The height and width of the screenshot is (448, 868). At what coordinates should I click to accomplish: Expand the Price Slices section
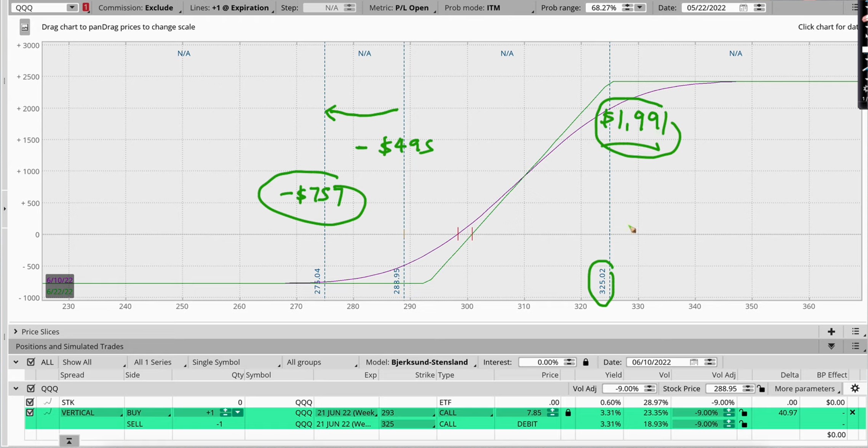point(16,331)
